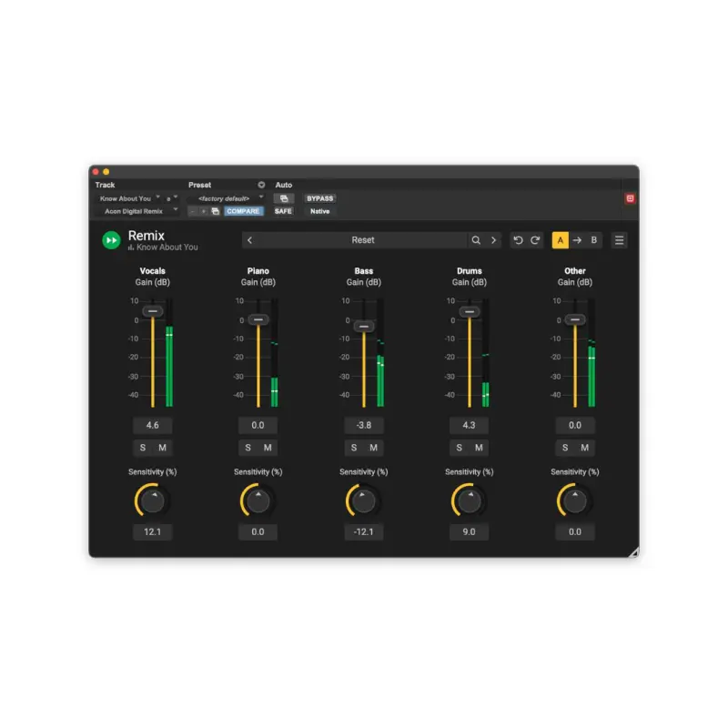Open the Reset preset name selector
Image resolution: width=728 pixels, height=728 pixels.
tap(362, 240)
